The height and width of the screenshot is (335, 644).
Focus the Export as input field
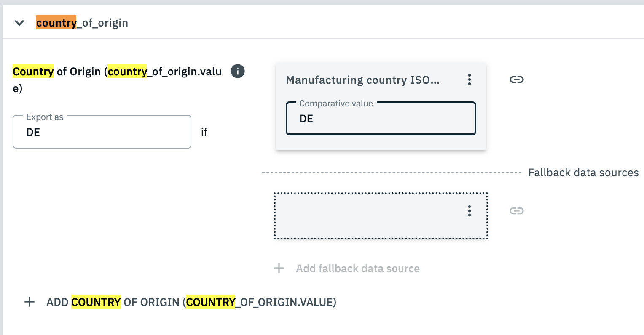[102, 132]
